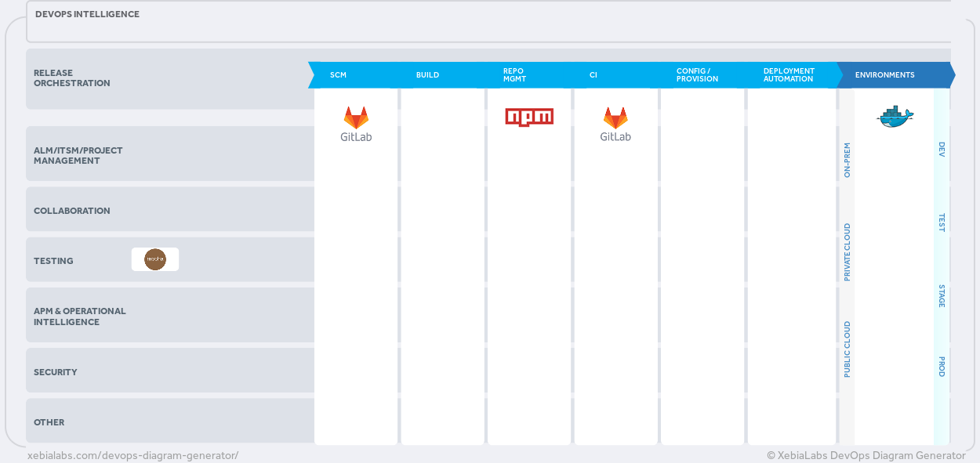
Task: Click the PRIVATE CLOUD vertical label
Action: click(847, 252)
